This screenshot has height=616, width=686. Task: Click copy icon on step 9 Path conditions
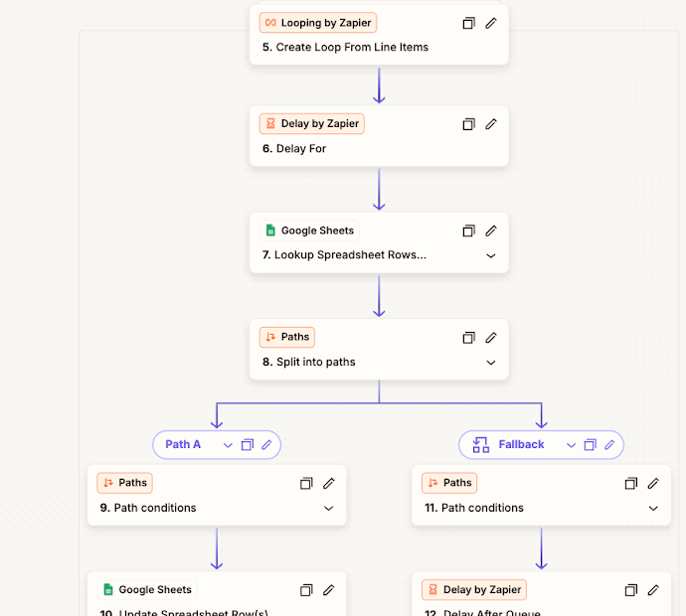(307, 483)
